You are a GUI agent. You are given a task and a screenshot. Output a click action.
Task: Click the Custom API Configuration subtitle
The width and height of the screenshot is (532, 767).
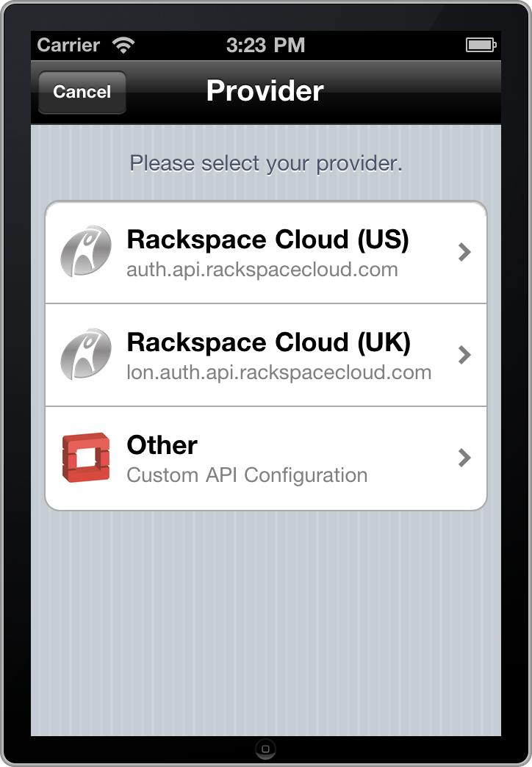click(x=247, y=475)
